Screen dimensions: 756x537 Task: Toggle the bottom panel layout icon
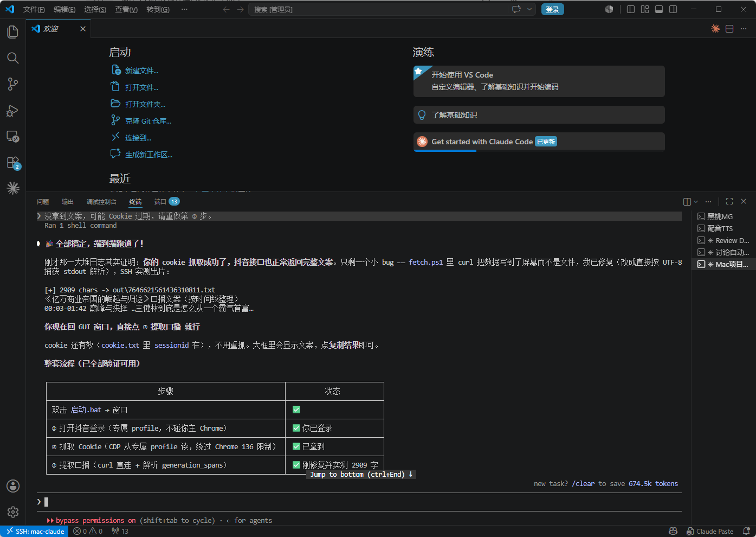659,9
